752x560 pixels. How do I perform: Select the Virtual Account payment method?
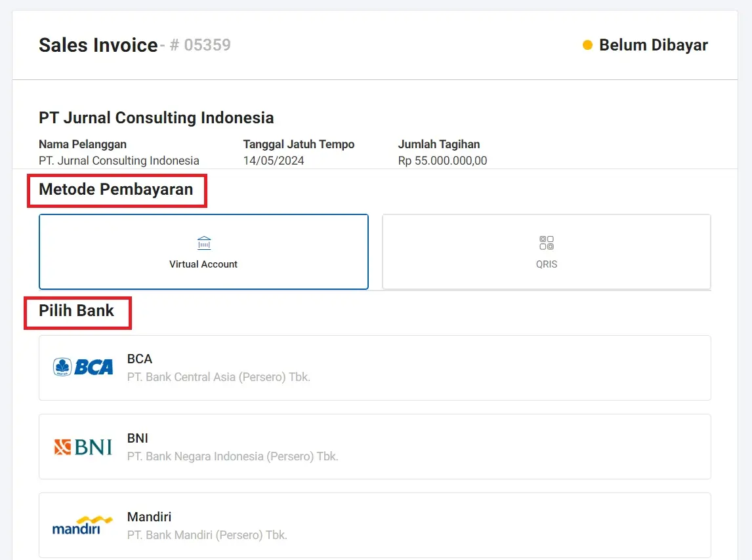(x=203, y=252)
